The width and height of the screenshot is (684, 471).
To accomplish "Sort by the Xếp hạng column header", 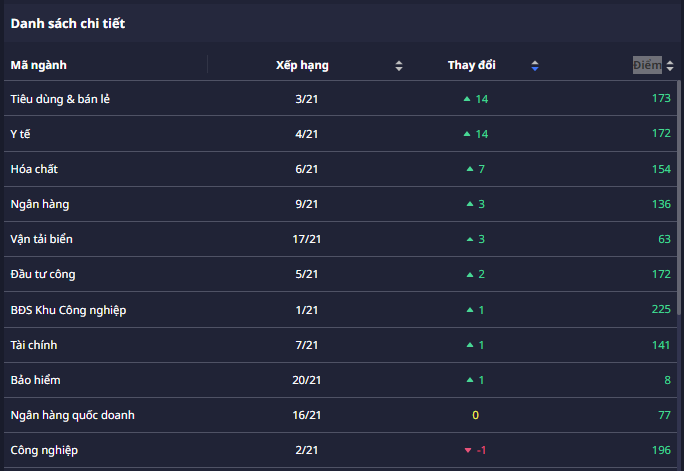I will [x=302, y=66].
